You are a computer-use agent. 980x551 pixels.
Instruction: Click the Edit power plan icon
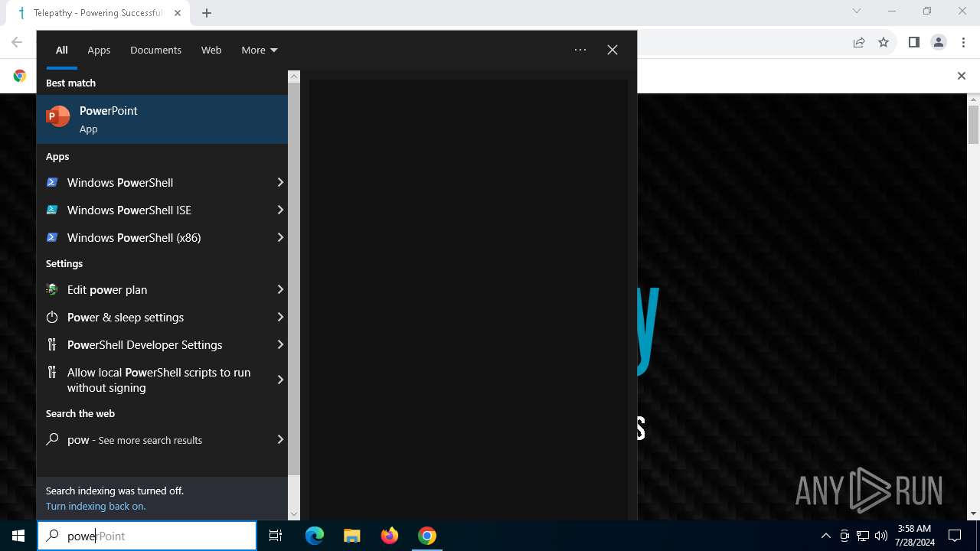(x=52, y=289)
